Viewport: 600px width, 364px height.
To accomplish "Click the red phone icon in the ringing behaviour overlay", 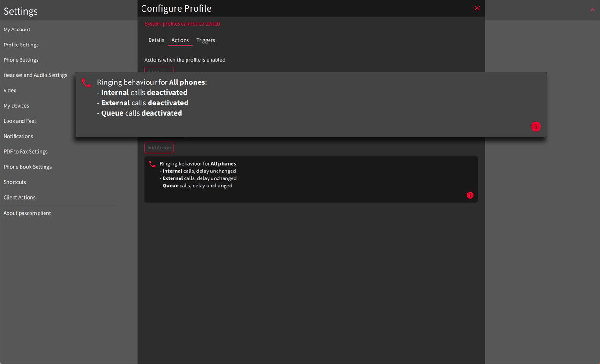I will point(86,82).
